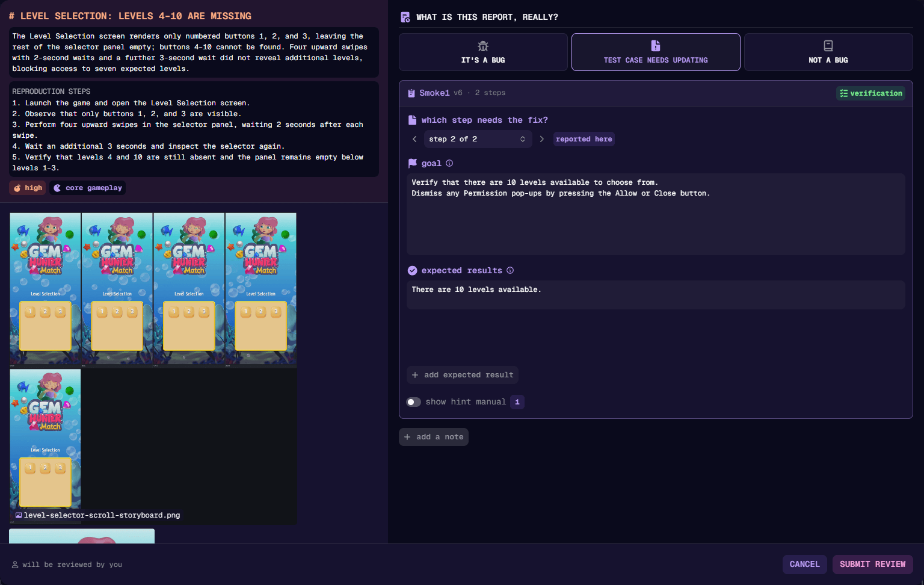
Task: Edit the goal text field
Action: (x=656, y=214)
